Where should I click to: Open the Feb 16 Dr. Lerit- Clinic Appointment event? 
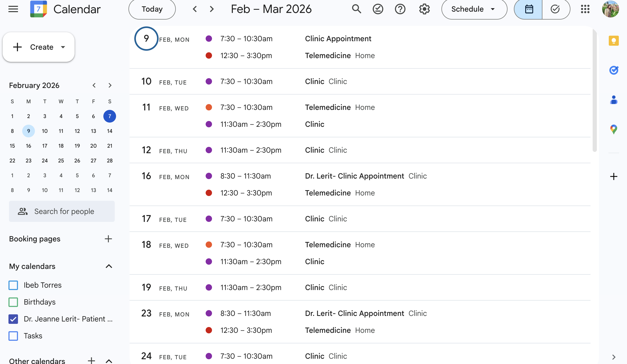coord(354,176)
